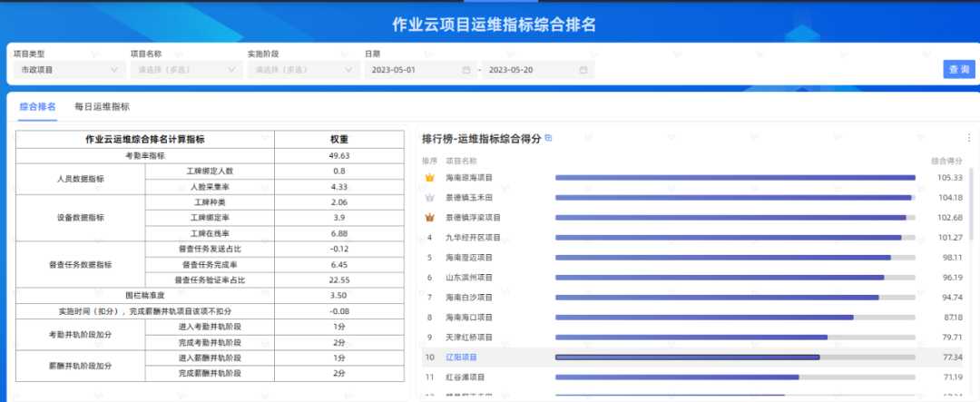Click the silver crown icon for 景德镇玉禾田
980x402 pixels.
click(430, 198)
